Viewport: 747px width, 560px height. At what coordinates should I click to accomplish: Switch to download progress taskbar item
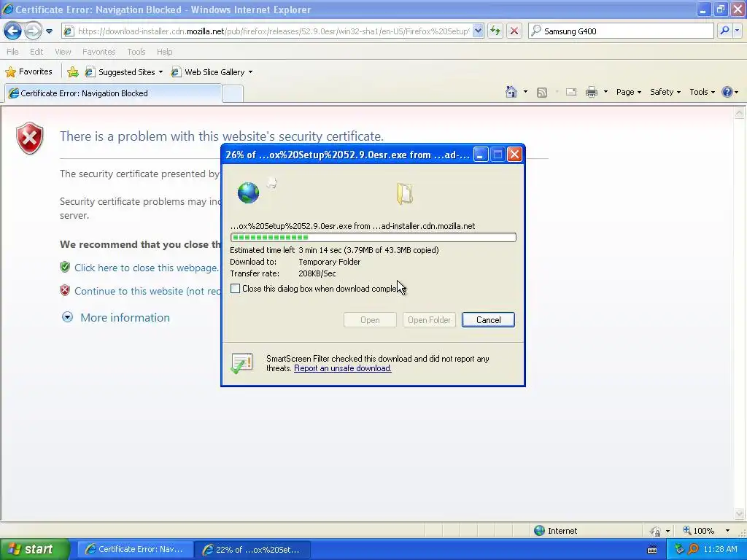click(x=252, y=549)
